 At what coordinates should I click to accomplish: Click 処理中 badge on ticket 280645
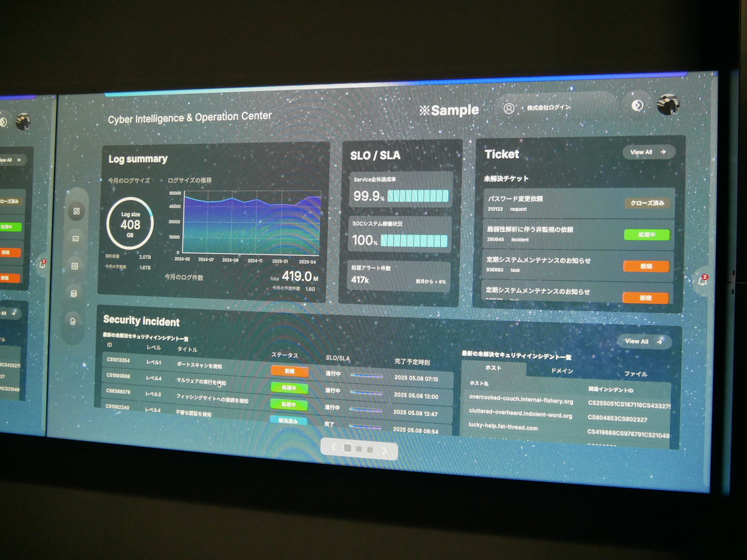[x=647, y=235]
